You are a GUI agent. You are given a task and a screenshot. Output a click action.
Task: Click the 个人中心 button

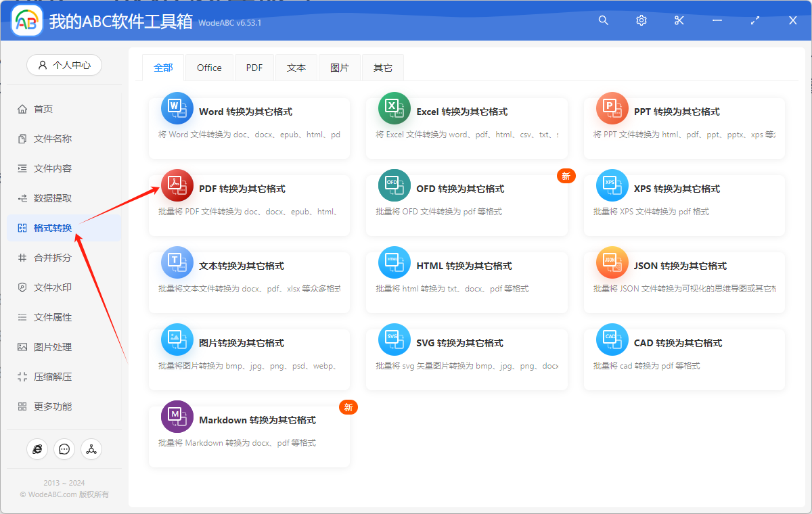click(x=64, y=65)
